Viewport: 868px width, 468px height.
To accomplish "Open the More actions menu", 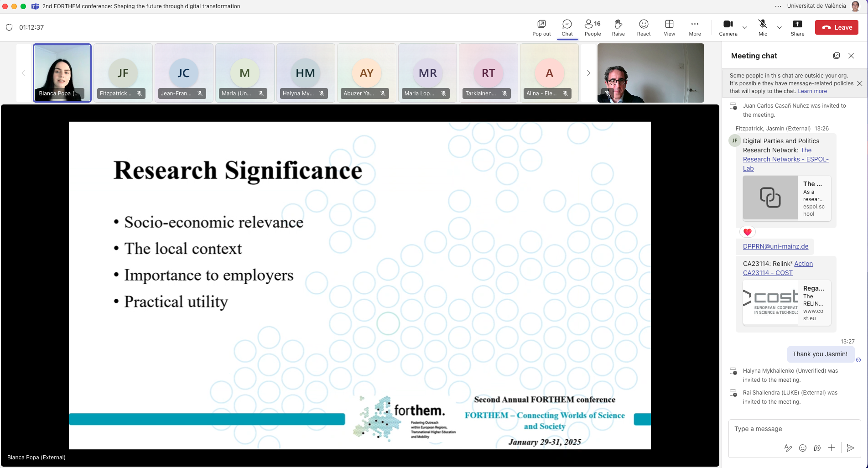I will point(695,27).
